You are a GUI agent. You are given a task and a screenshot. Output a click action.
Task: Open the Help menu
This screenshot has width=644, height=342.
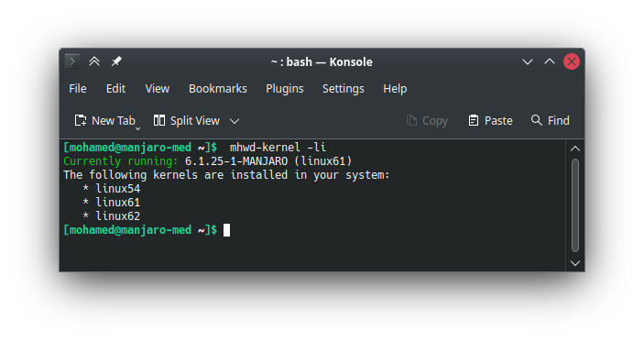pyautogui.click(x=395, y=88)
